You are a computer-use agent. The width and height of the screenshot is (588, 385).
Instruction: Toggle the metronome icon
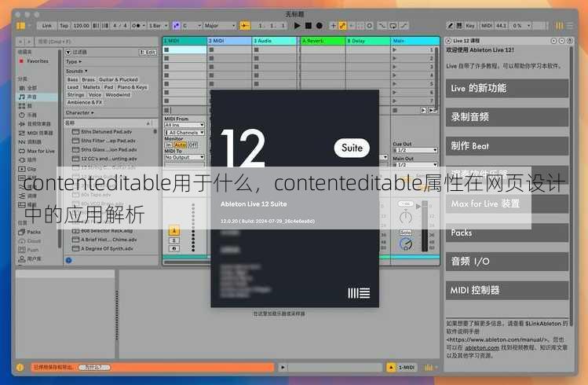coord(137,25)
